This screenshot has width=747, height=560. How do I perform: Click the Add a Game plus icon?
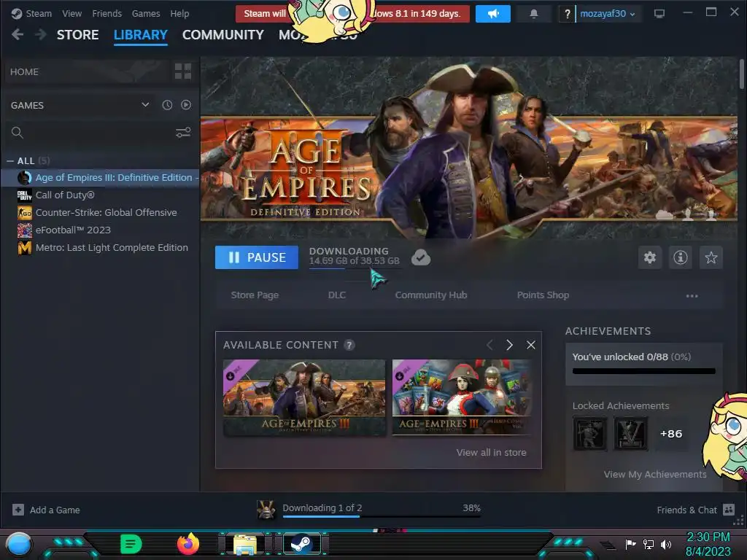pyautogui.click(x=18, y=510)
